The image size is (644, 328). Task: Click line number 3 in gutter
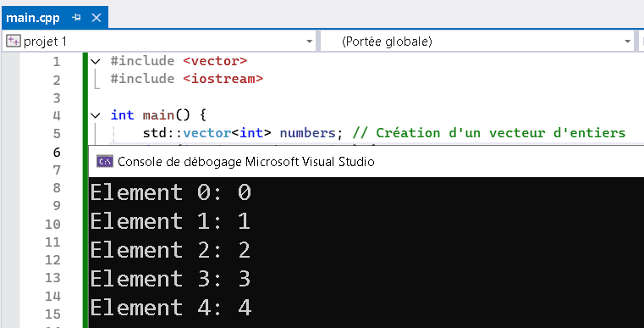click(x=56, y=98)
